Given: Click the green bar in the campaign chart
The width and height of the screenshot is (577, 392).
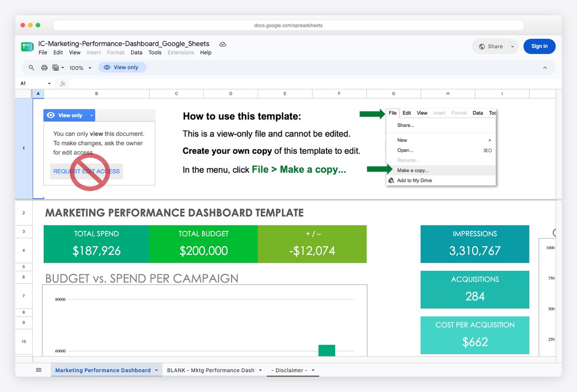Looking at the screenshot, I should (326, 351).
